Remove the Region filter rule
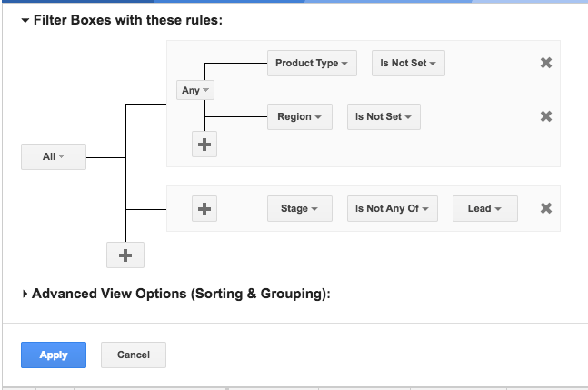Screen dimensions: 588x390 coord(546,116)
